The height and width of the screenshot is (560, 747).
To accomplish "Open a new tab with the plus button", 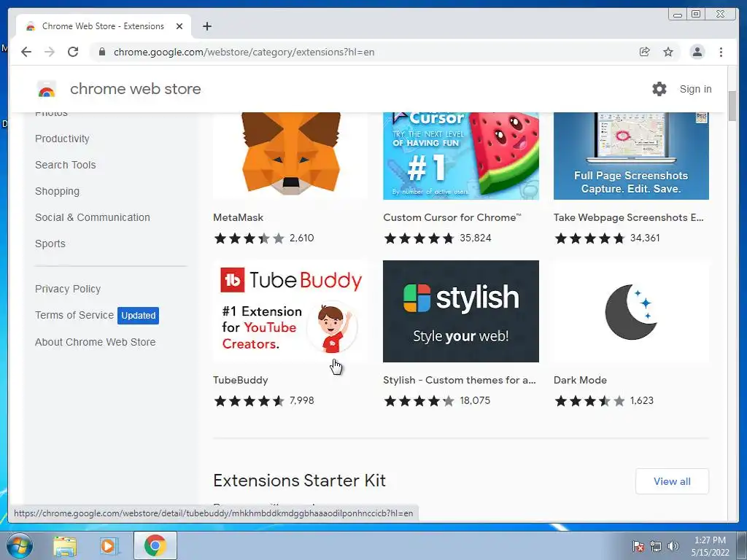I will [206, 26].
